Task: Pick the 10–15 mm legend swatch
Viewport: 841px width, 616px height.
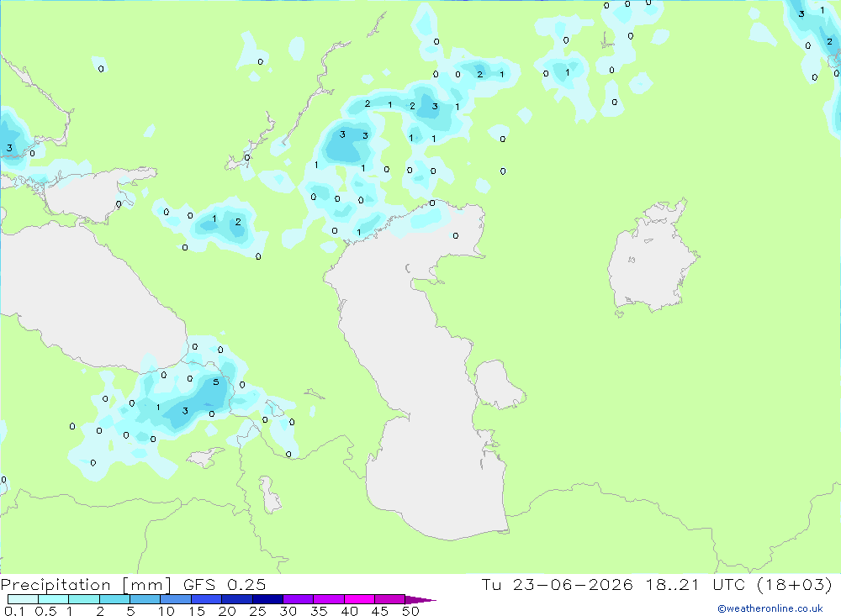Action: [x=176, y=599]
